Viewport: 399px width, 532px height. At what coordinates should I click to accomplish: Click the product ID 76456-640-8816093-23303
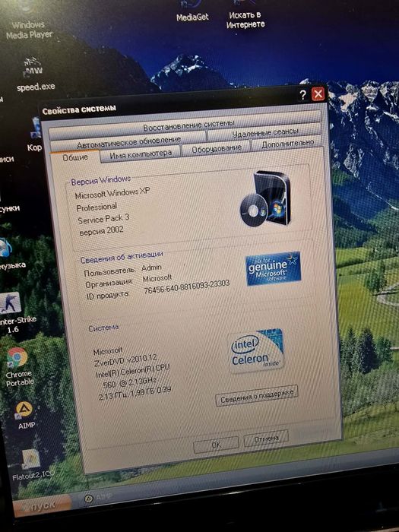[187, 287]
